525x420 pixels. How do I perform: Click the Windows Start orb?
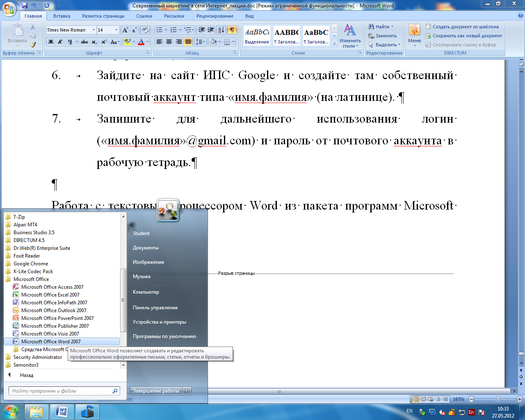pos(11,411)
